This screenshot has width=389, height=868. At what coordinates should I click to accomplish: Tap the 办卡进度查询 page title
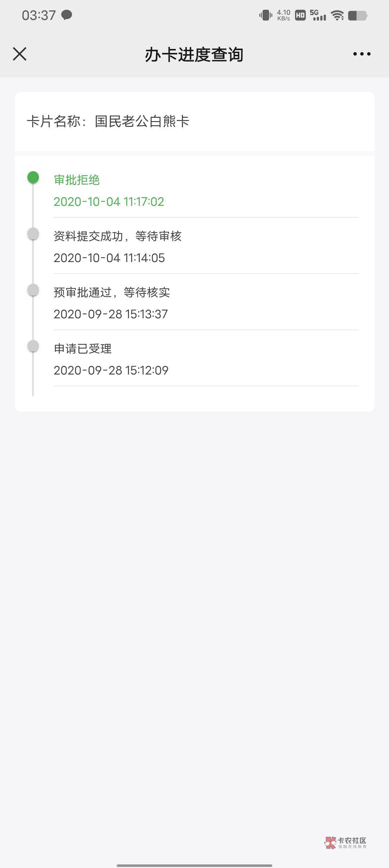tap(194, 55)
